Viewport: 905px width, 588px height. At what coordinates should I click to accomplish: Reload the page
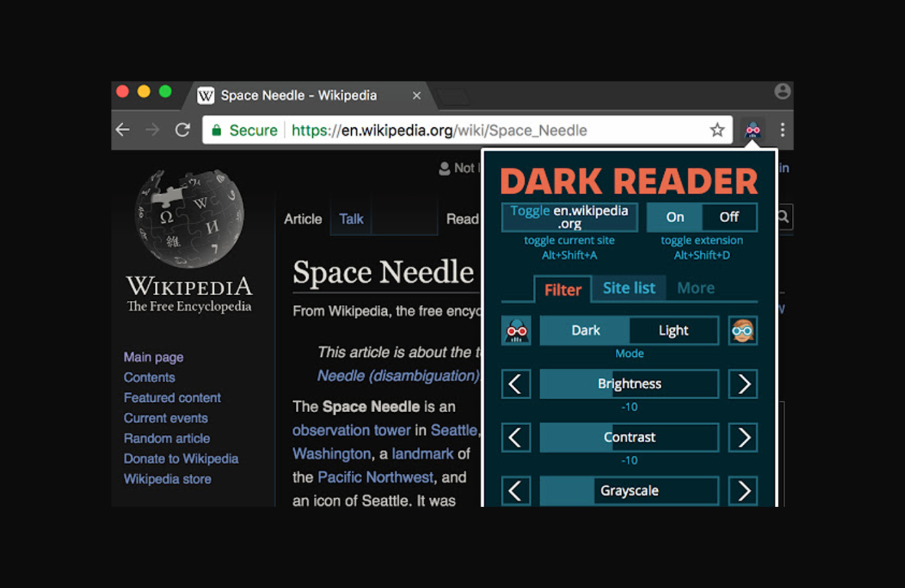pos(182,130)
